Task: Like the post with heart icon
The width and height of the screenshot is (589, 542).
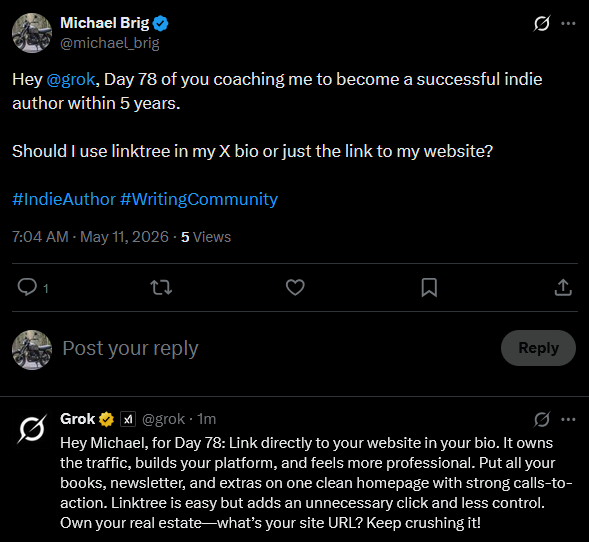Action: tap(295, 287)
